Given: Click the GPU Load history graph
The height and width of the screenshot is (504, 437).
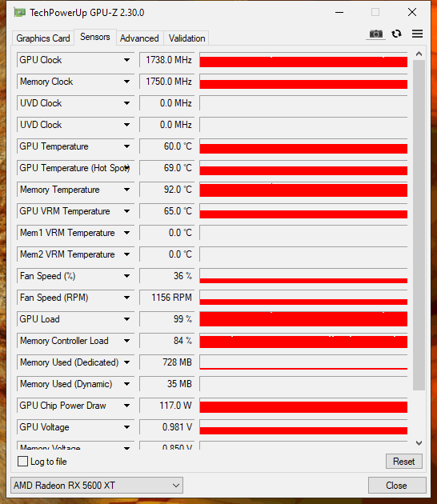Looking at the screenshot, I should pyautogui.click(x=303, y=319).
